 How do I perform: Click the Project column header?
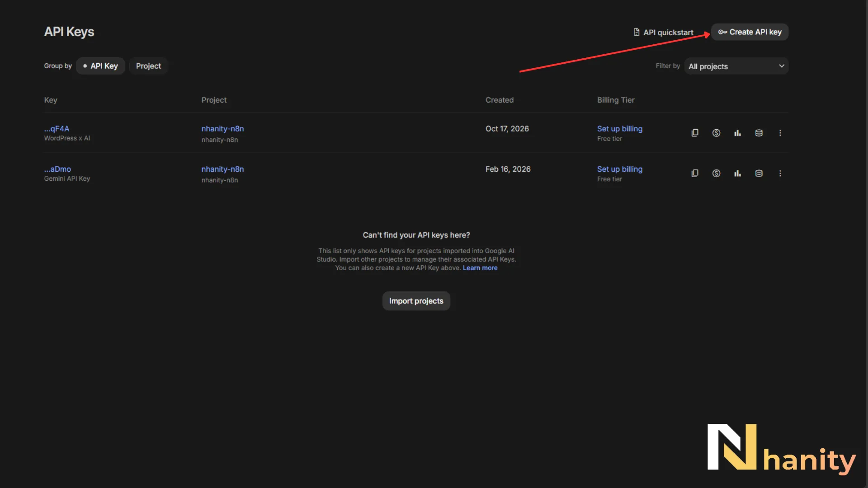tap(214, 100)
